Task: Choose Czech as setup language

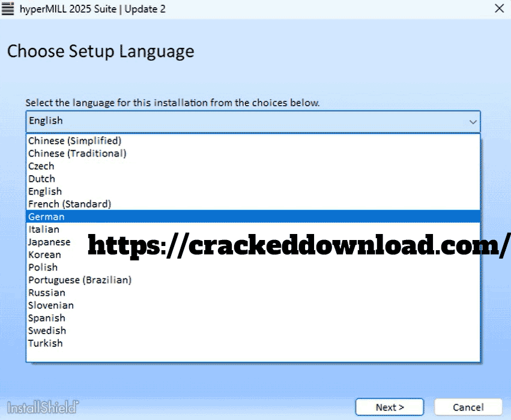Action: (x=253, y=166)
